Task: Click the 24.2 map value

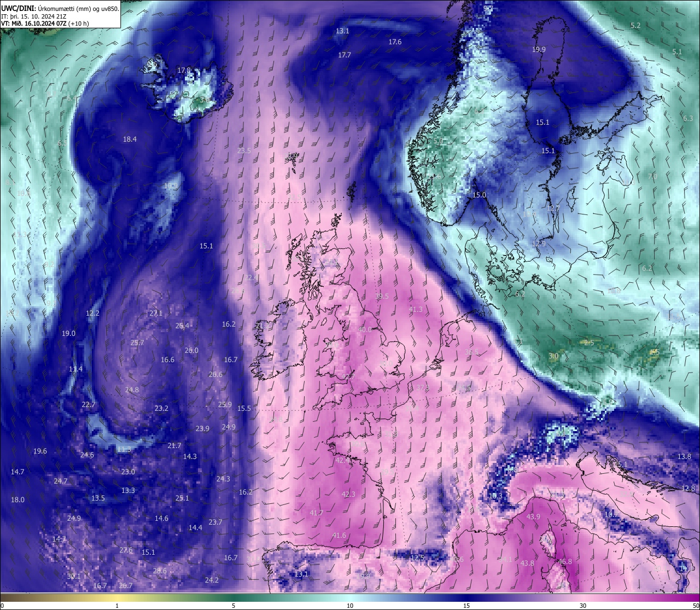Action: pyautogui.click(x=212, y=580)
